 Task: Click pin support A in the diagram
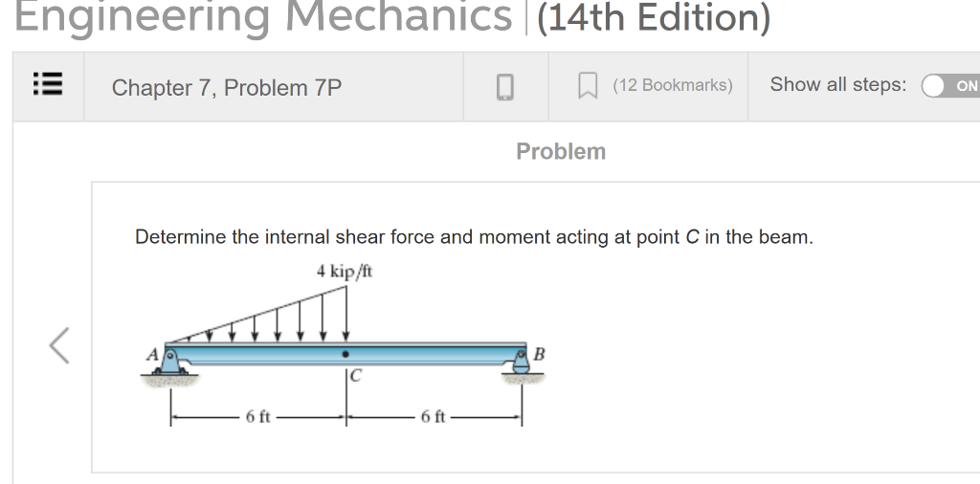(x=170, y=361)
